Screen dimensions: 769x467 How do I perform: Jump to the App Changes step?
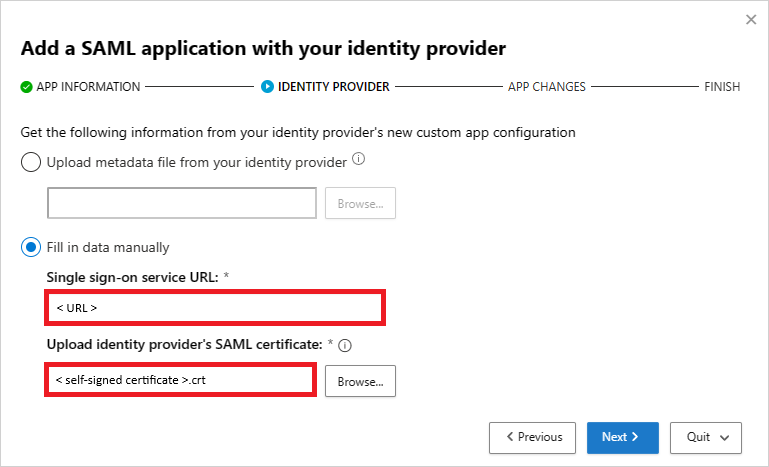pyautogui.click(x=546, y=87)
